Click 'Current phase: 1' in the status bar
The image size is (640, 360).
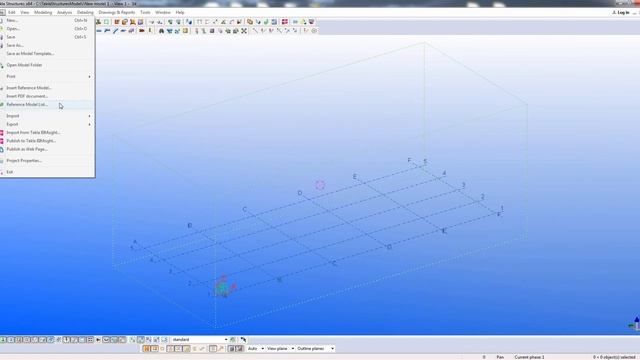point(529,357)
